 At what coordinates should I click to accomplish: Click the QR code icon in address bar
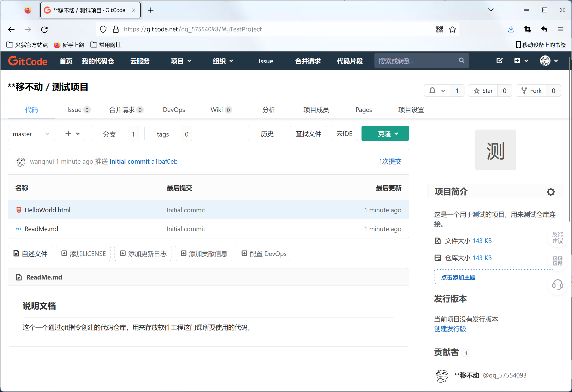point(439,29)
